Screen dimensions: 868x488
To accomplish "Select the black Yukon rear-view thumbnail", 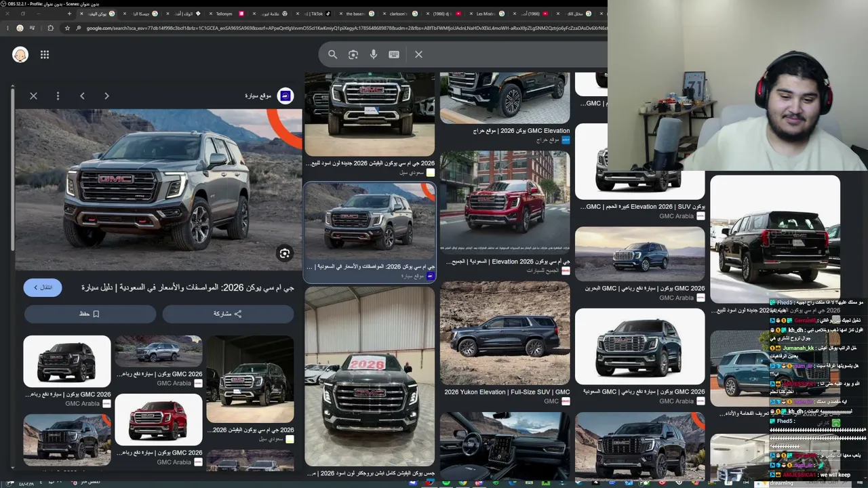I will (775, 239).
